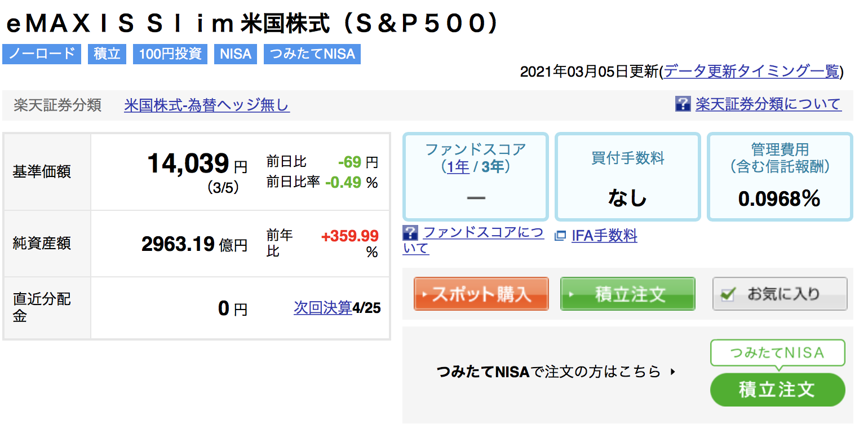The height and width of the screenshot is (424, 868).
Task: Toggle the お気に入り checkmark button
Action: click(x=780, y=294)
